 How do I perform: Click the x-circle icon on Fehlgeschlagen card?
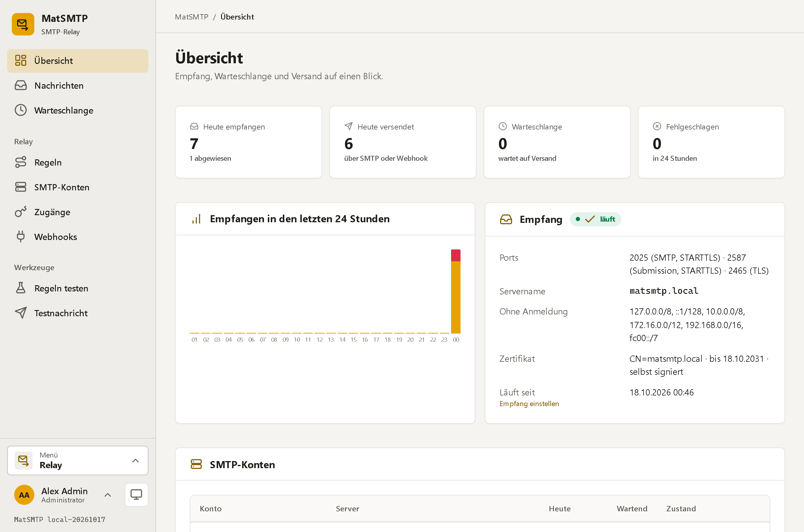pyautogui.click(x=657, y=126)
